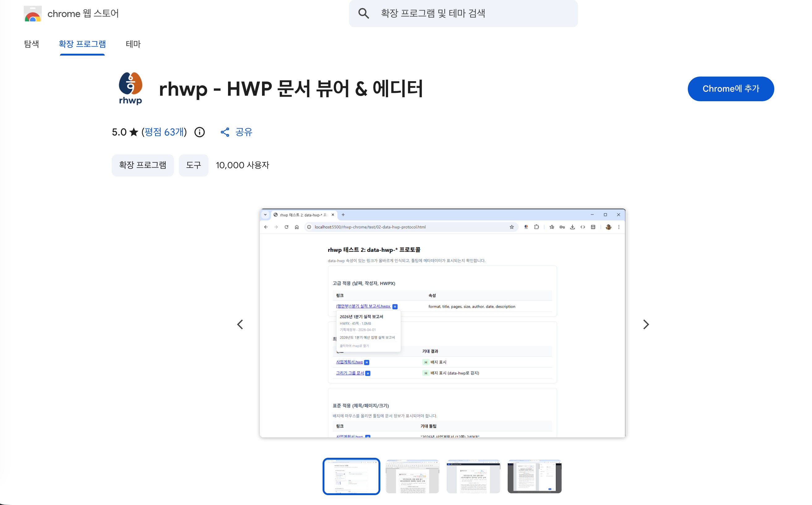Click the search magnifier icon
This screenshot has height=505, width=812.
pyautogui.click(x=363, y=13)
